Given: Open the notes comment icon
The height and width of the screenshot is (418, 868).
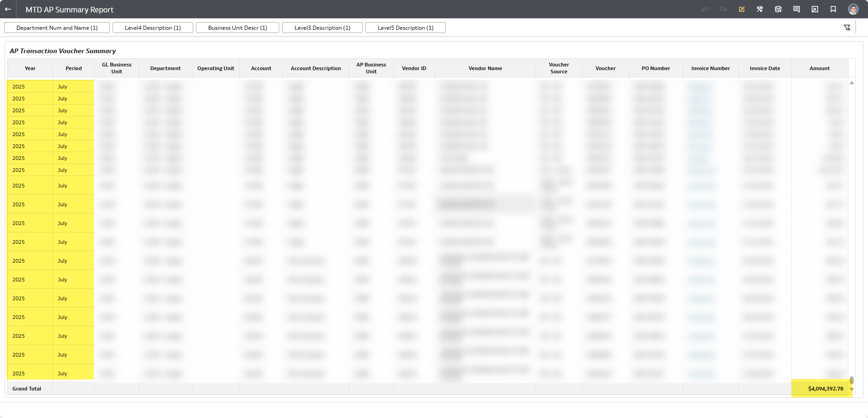Looking at the screenshot, I should tap(797, 9).
